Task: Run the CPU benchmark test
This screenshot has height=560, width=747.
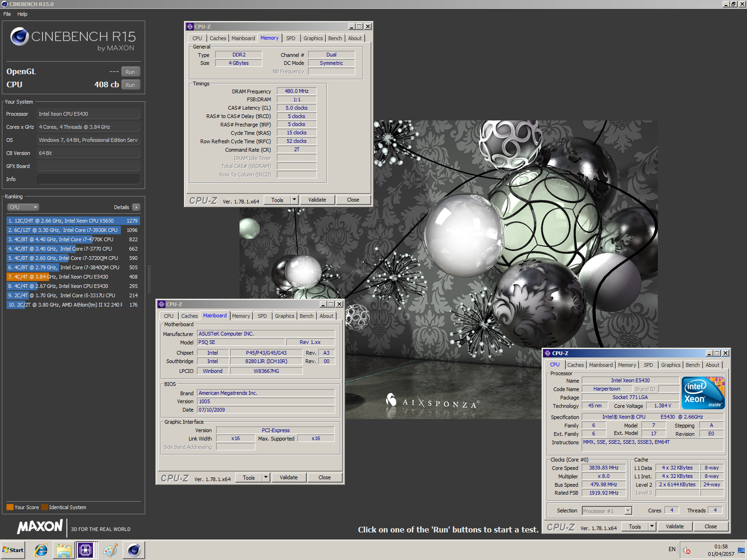Action: click(x=130, y=85)
